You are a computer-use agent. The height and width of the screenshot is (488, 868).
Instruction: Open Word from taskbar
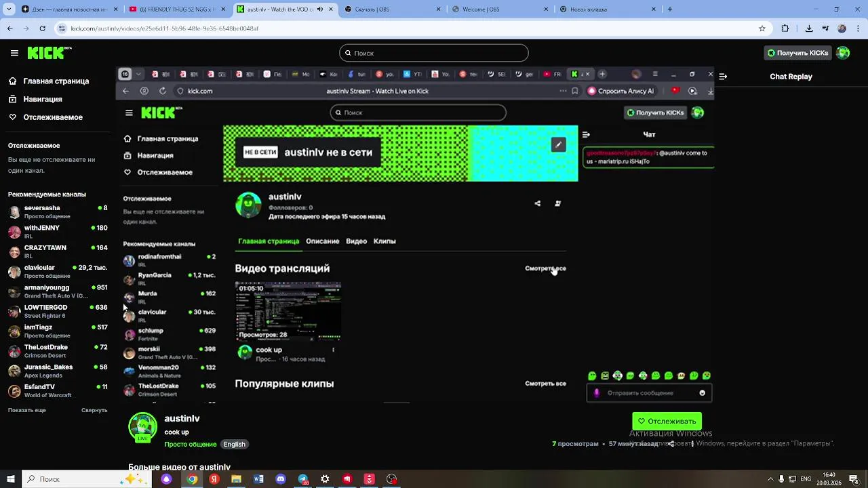258,479
